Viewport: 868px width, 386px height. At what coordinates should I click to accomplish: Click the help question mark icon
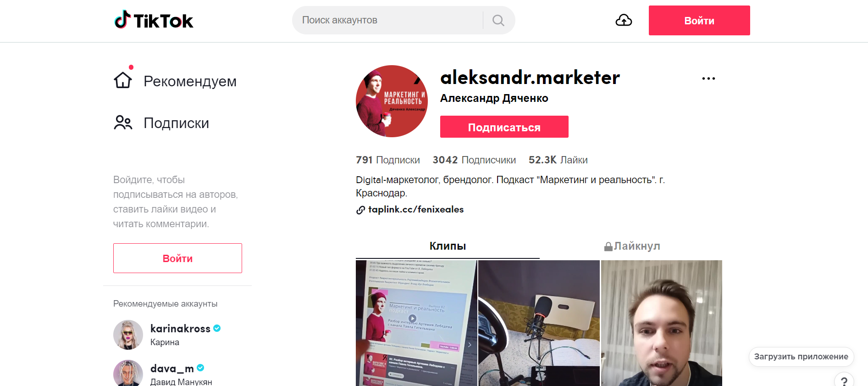coord(844,380)
